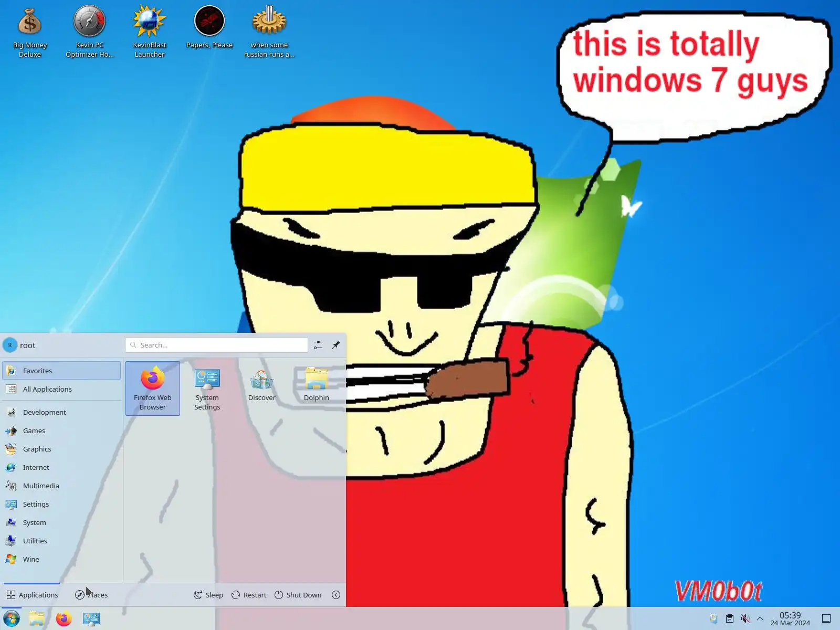The width and height of the screenshot is (840, 630).
Task: Click the root user avatar
Action: [x=10, y=345]
